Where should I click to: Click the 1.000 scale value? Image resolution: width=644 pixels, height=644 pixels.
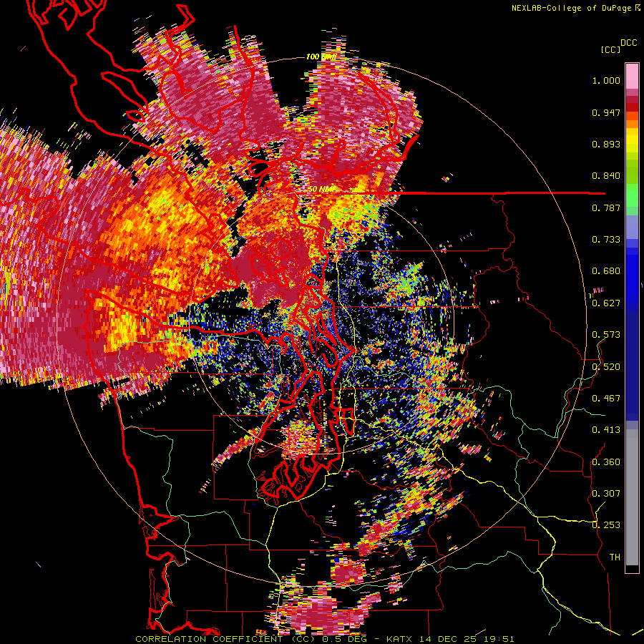click(x=606, y=80)
